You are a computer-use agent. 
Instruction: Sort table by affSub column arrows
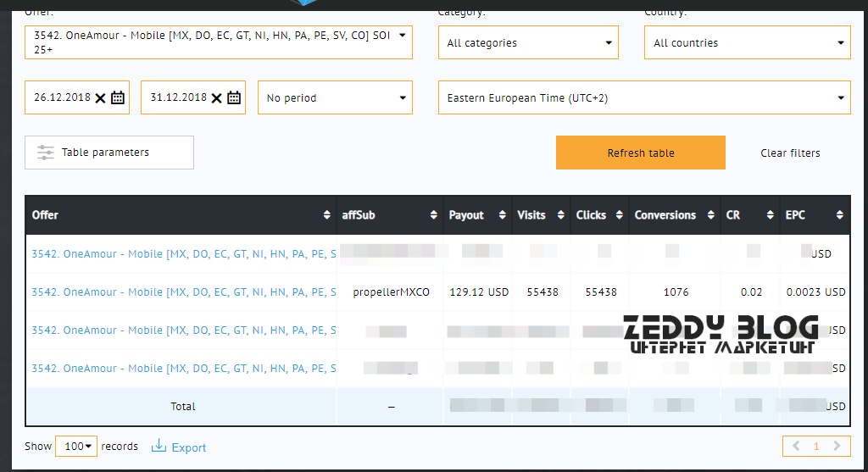coord(434,215)
